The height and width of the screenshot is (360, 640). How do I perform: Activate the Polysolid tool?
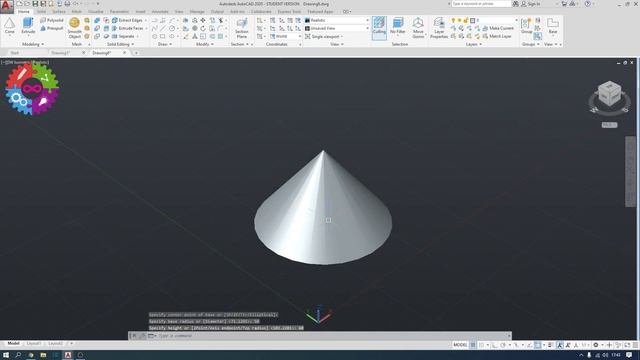52,20
